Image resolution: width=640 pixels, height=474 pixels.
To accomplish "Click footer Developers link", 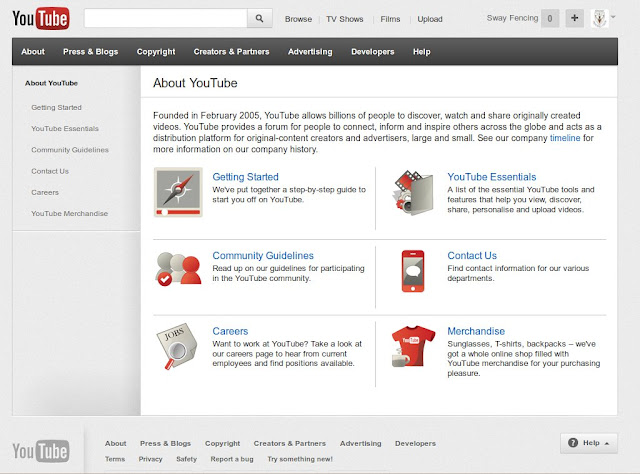I will (415, 443).
